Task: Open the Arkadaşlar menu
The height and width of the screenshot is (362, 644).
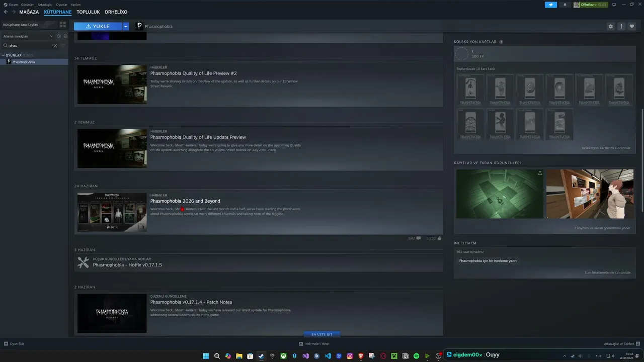Action: pyautogui.click(x=45, y=5)
